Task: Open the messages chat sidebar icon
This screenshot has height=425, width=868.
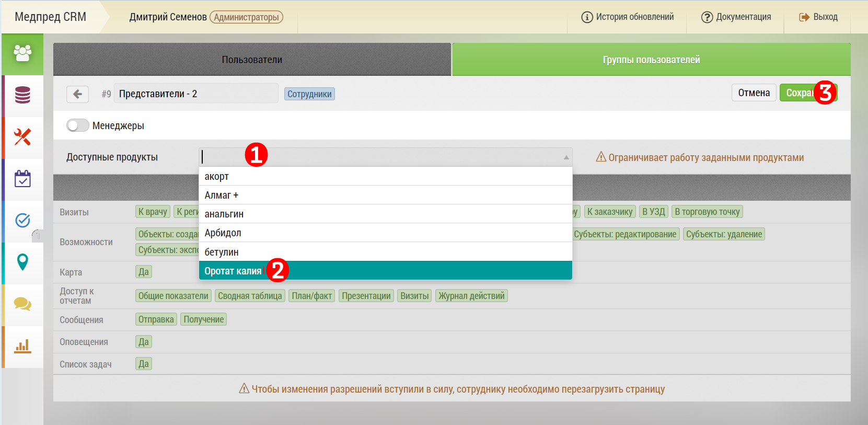Action: click(22, 304)
